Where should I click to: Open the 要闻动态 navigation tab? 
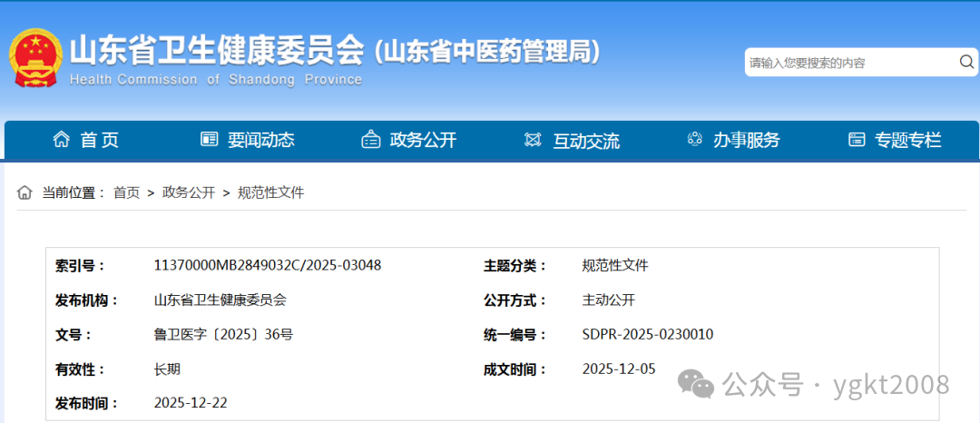(x=261, y=140)
